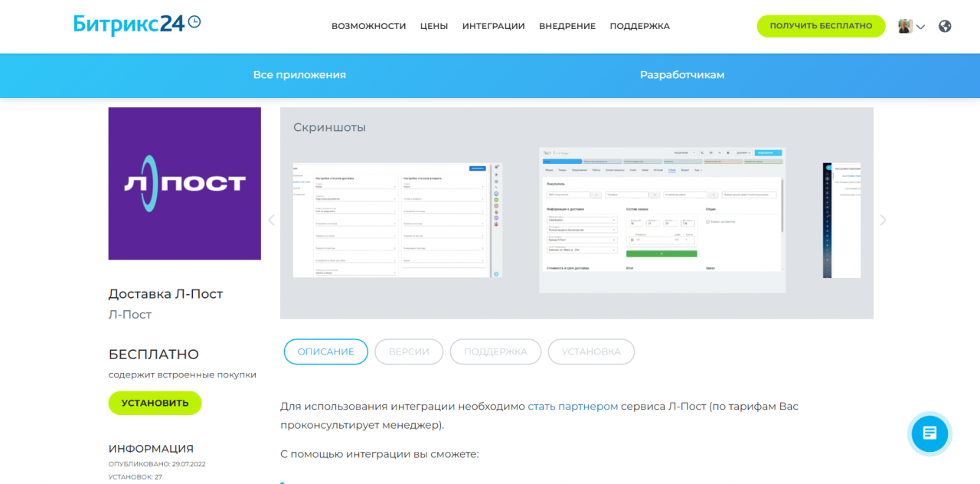Image resolution: width=980 pixels, height=484 pixels.
Task: Go to Интеграции section
Action: pos(493,26)
